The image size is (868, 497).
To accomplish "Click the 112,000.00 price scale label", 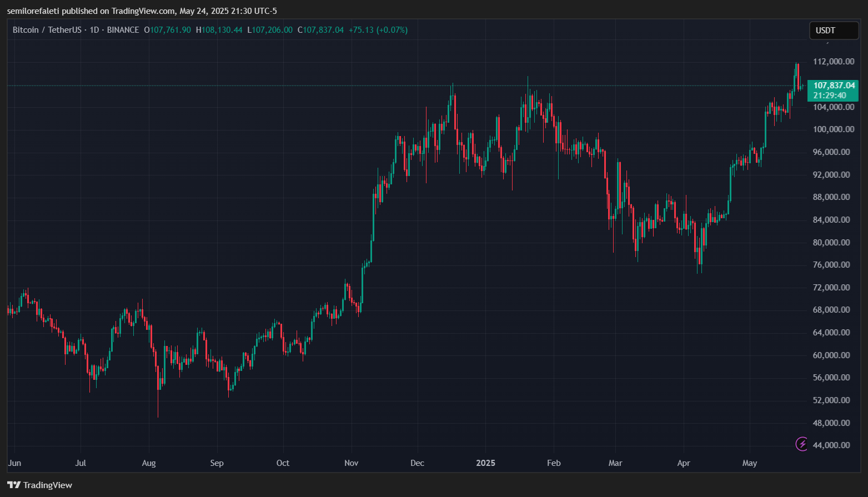I will (x=833, y=62).
